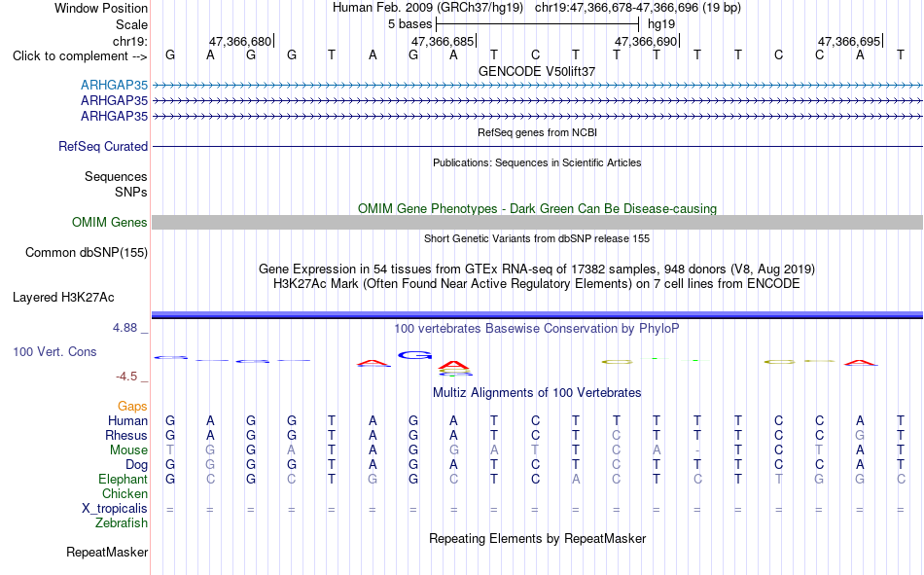Click the GENCODE V50lift37 track title

pos(537,71)
